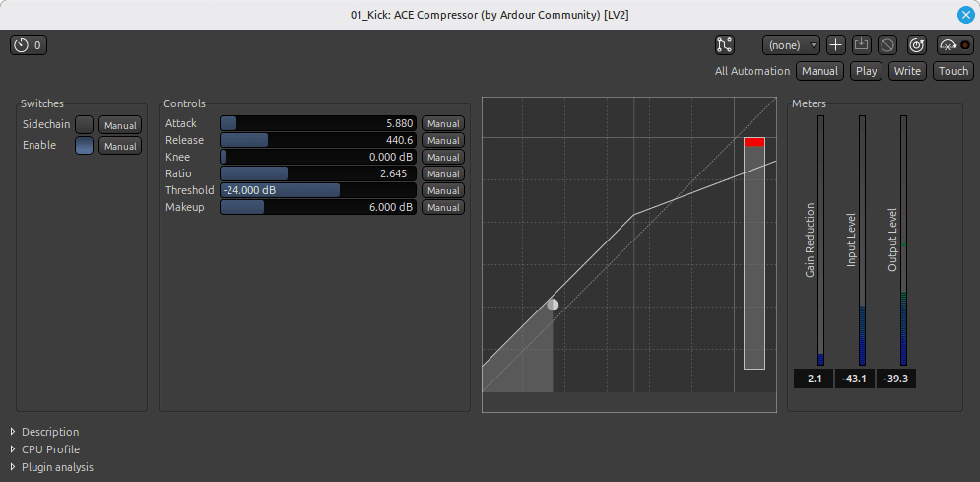Set All Automation to Touch mode

[x=952, y=71]
